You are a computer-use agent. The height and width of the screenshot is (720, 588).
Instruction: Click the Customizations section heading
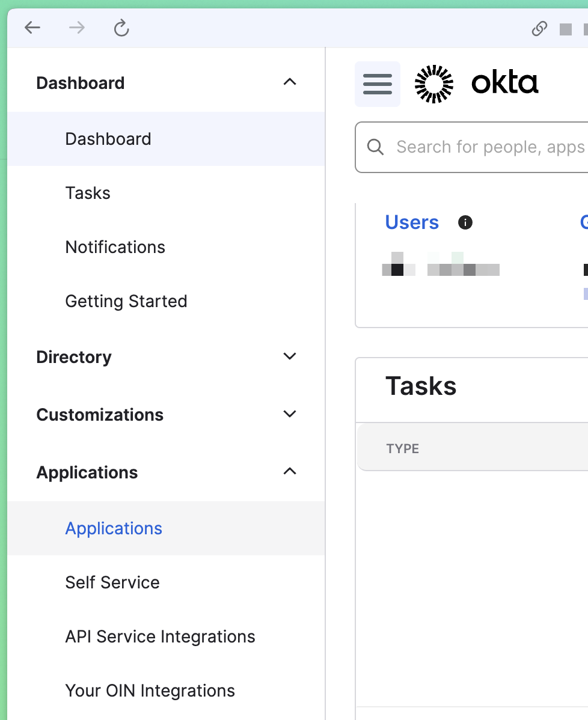tap(100, 415)
